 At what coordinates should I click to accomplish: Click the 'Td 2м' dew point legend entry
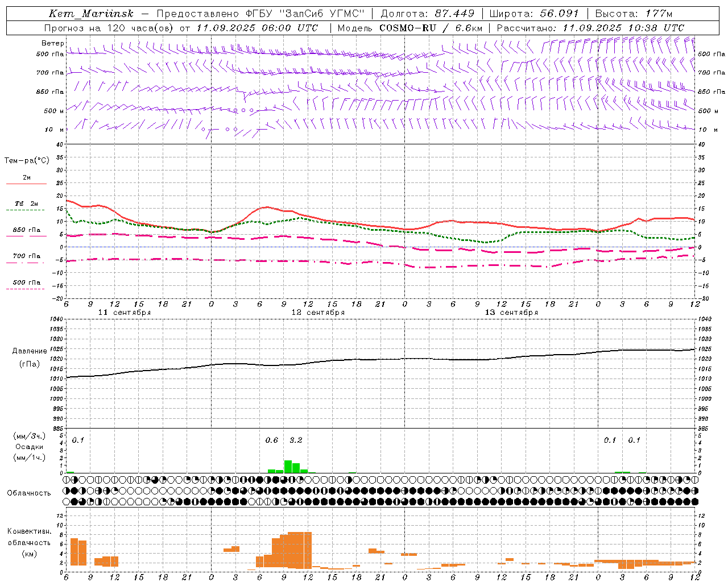coord(27,203)
